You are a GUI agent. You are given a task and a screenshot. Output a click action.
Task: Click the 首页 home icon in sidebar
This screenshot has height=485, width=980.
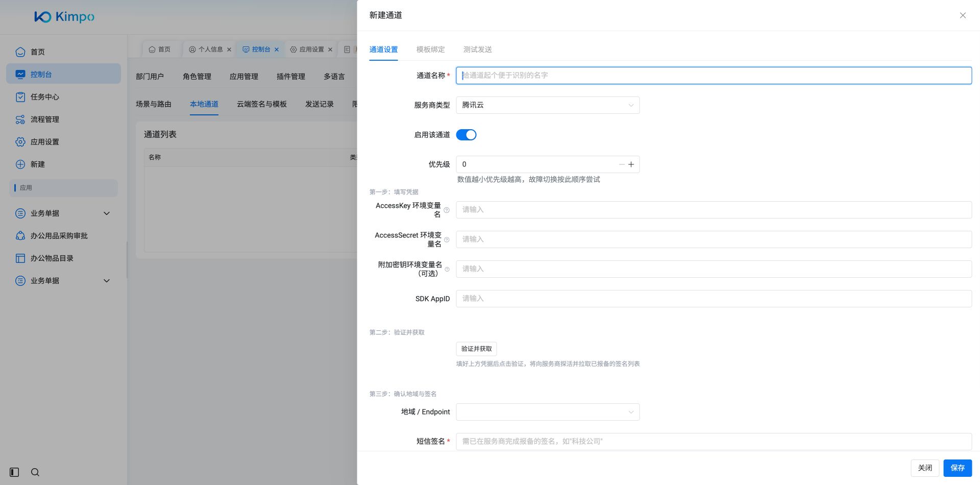(x=20, y=52)
